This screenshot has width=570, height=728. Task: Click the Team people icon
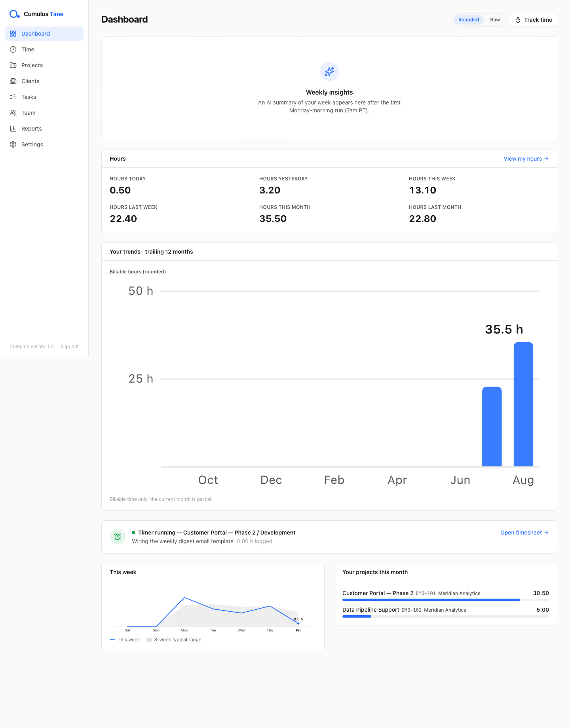click(13, 113)
